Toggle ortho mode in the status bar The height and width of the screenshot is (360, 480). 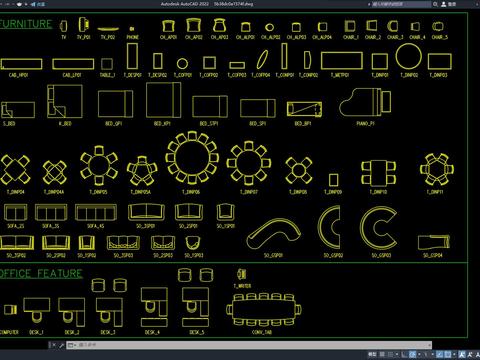pyautogui.click(x=404, y=354)
